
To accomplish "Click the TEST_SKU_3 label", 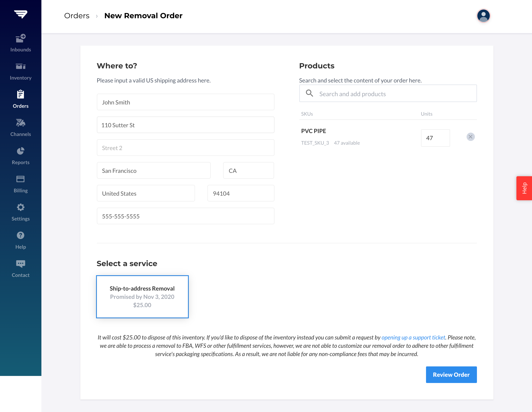I will 315,143.
